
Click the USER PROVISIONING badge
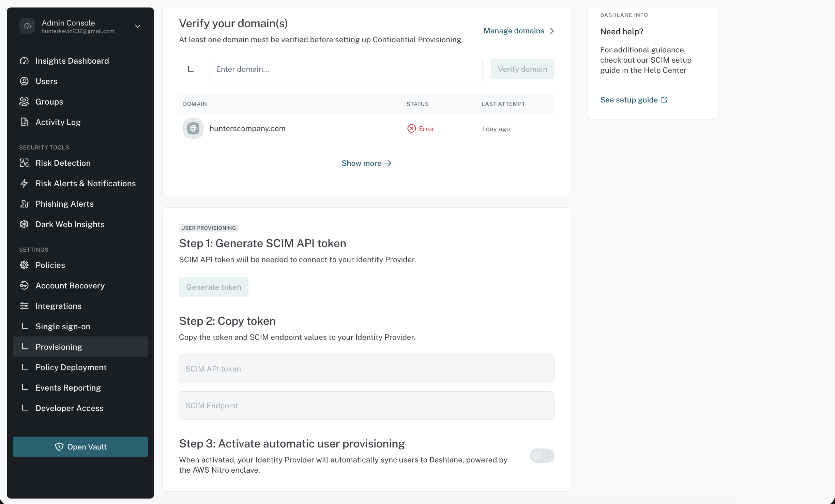click(x=209, y=228)
